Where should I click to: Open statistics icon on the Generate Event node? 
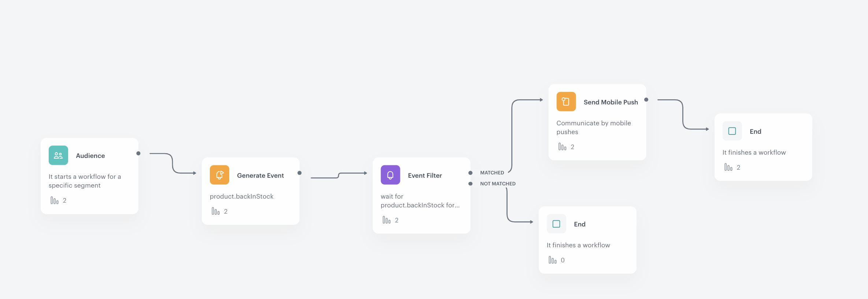tap(215, 211)
